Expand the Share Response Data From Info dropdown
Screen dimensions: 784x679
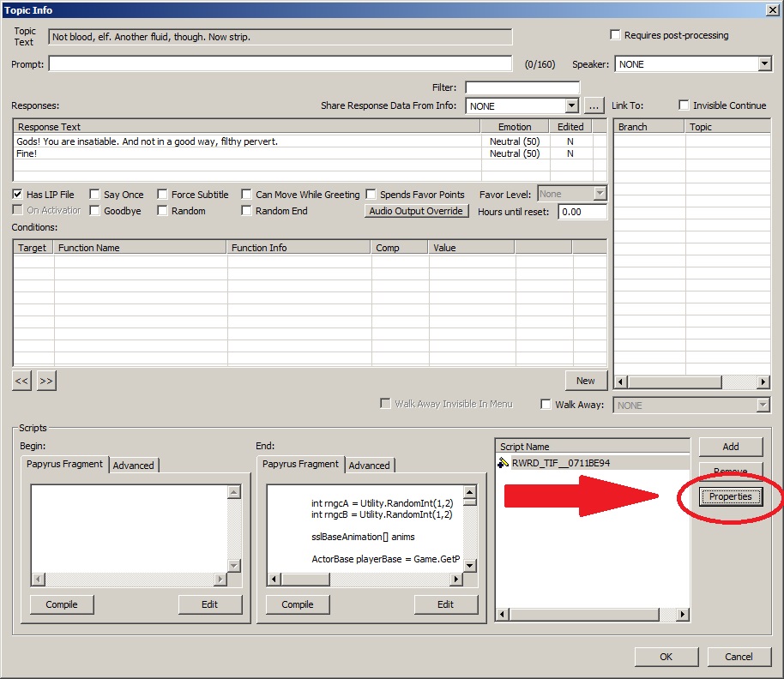pos(572,106)
